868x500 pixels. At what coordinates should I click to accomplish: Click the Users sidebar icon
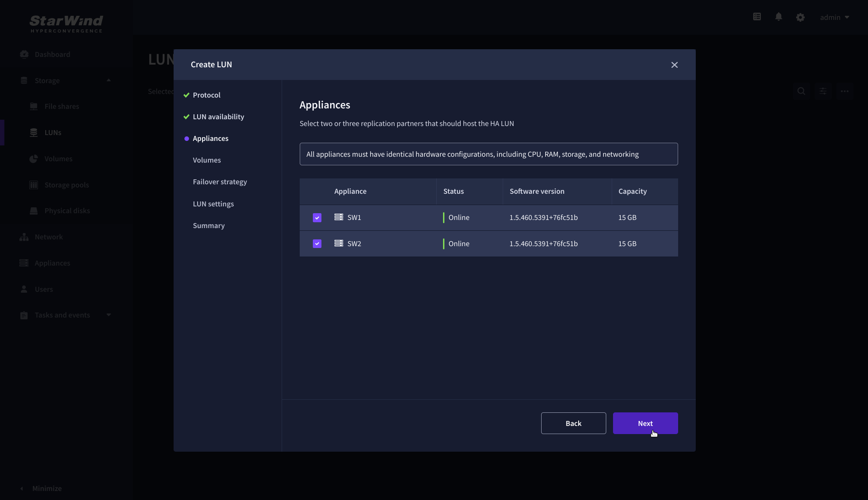(x=24, y=289)
